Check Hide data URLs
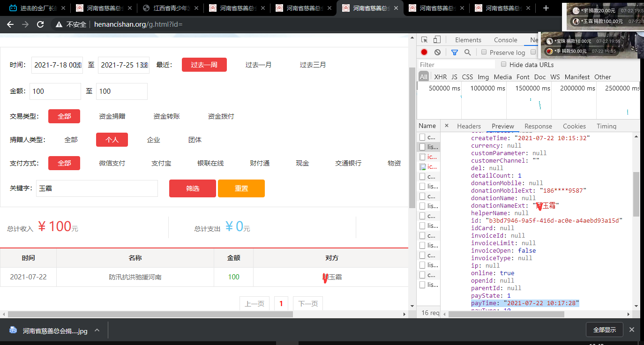This screenshot has width=644, height=345. coord(504,65)
